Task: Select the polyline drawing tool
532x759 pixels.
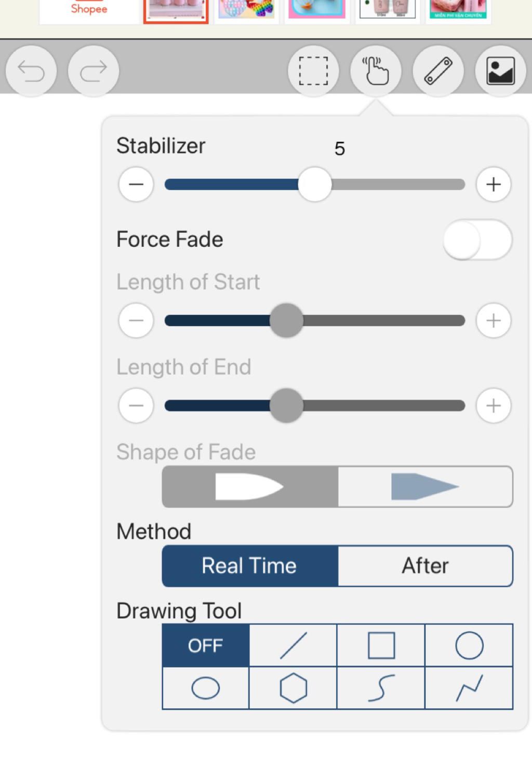Action: coord(469,688)
